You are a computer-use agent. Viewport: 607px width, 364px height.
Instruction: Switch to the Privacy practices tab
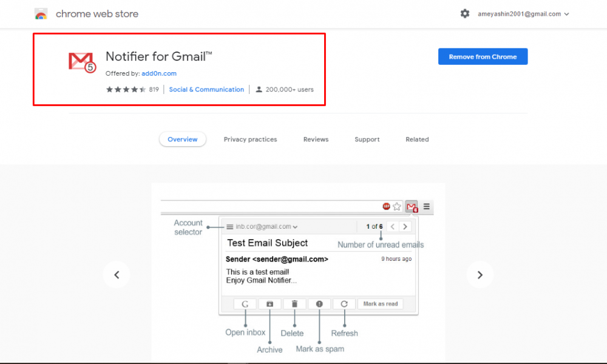[x=250, y=140]
